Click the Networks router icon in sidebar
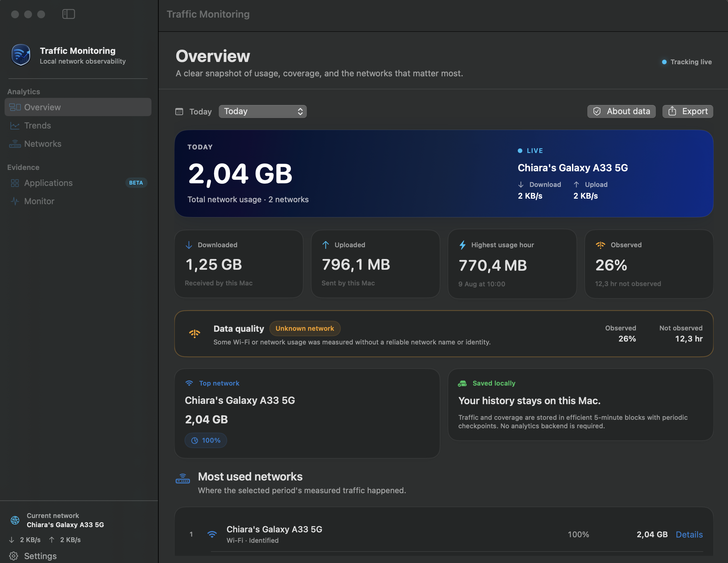 coord(15,144)
